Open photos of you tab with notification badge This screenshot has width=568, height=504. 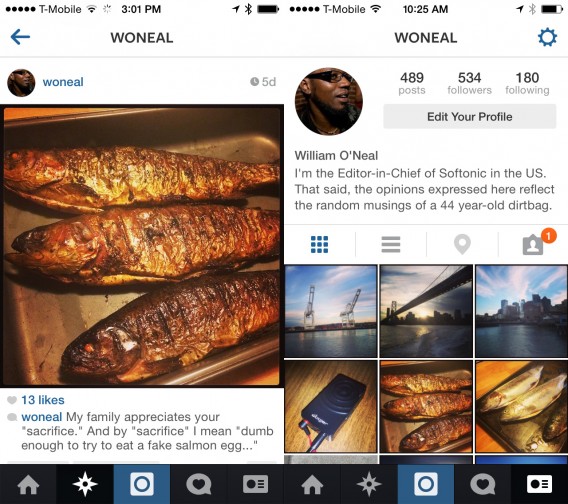point(534,244)
